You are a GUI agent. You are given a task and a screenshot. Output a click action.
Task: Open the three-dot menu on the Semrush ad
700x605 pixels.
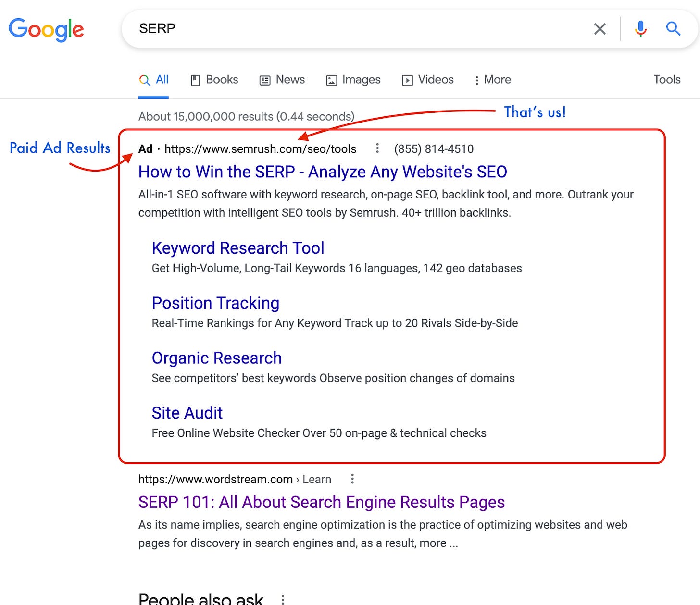coord(377,148)
